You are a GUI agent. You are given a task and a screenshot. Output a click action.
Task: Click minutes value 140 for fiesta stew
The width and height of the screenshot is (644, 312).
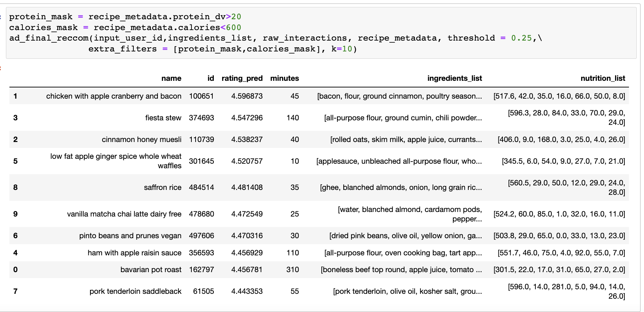[x=293, y=118]
